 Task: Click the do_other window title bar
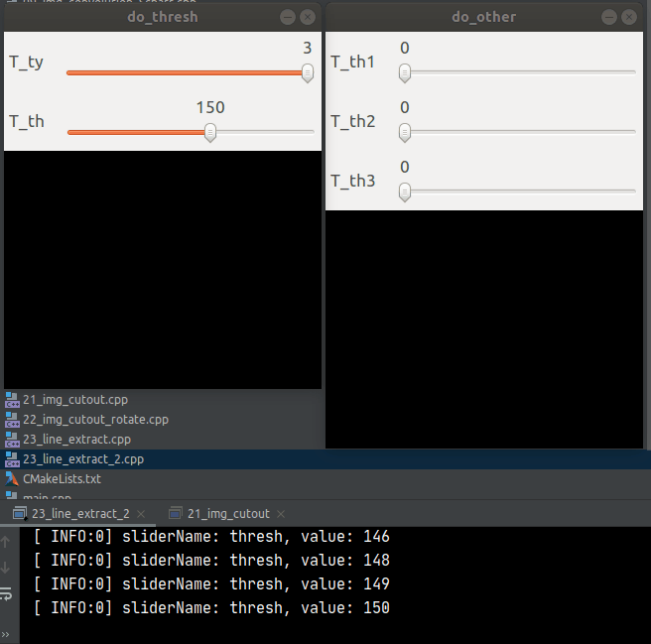click(484, 17)
